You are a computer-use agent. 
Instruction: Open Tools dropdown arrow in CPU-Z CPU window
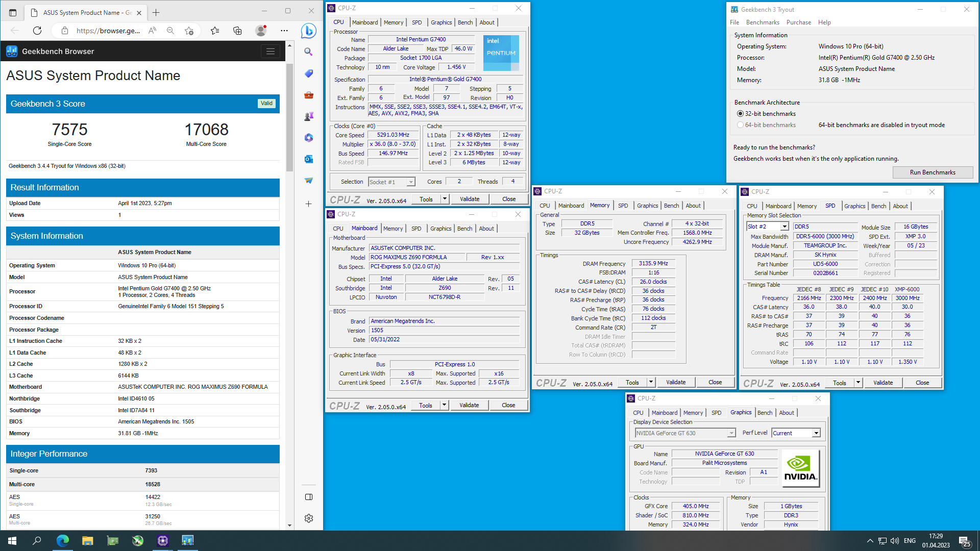point(445,199)
